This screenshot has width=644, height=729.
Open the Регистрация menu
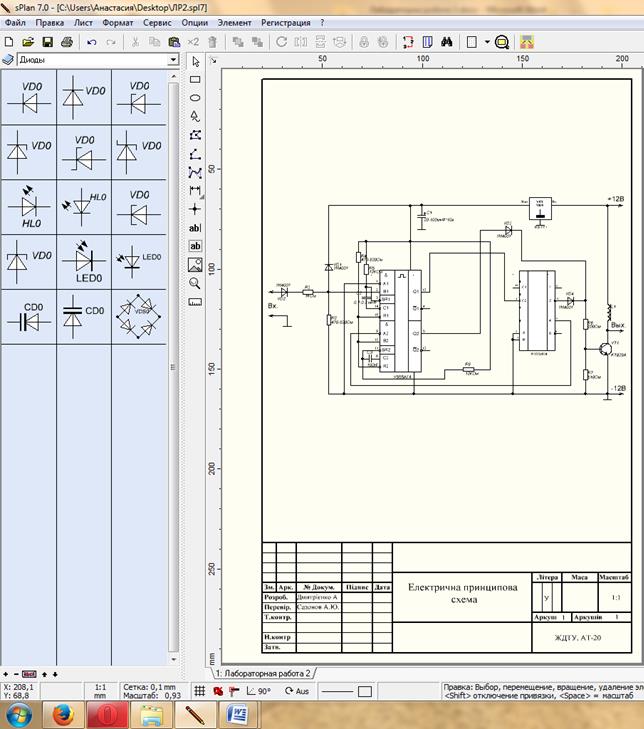285,23
